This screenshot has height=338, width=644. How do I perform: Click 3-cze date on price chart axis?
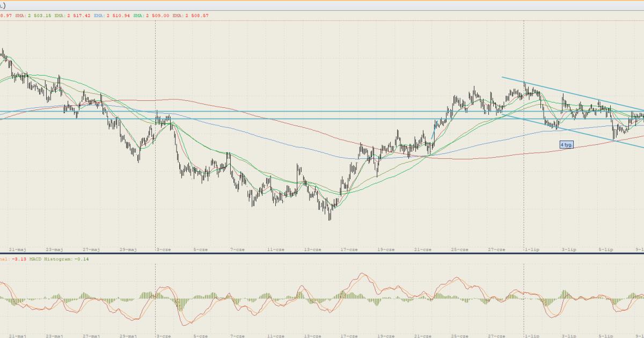tap(163, 249)
